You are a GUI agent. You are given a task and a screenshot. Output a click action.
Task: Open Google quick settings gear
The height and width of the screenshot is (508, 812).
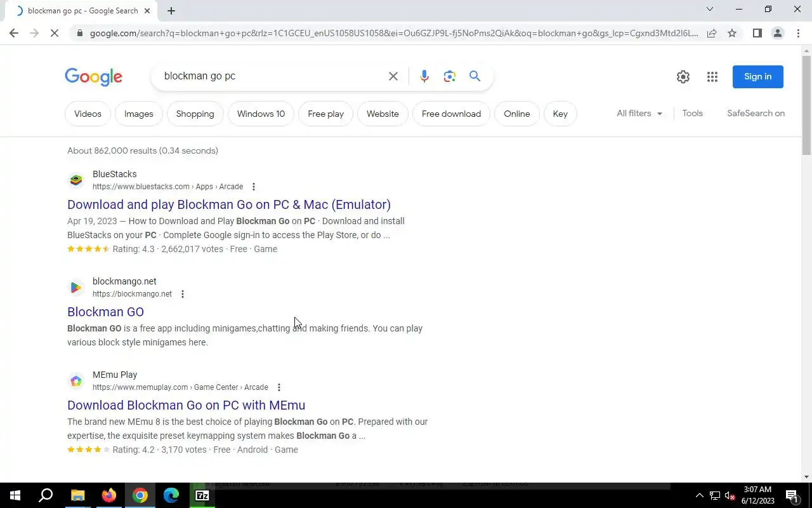click(683, 77)
